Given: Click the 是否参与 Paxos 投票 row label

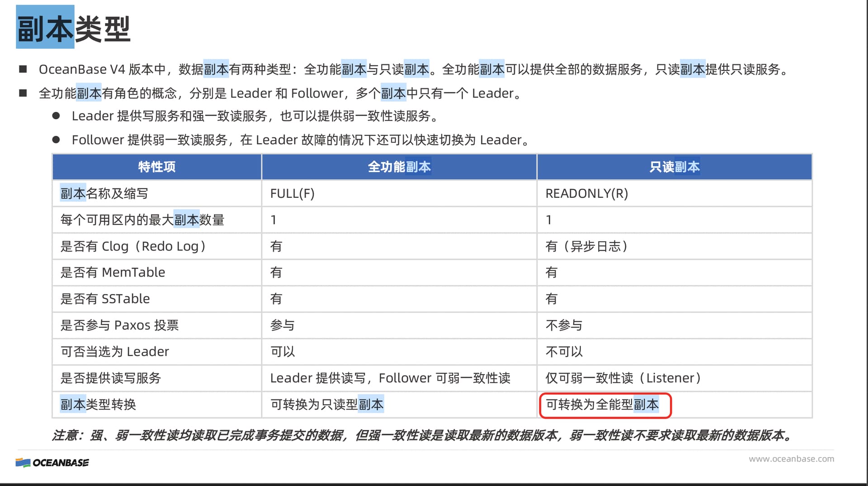Looking at the screenshot, I should click(119, 325).
